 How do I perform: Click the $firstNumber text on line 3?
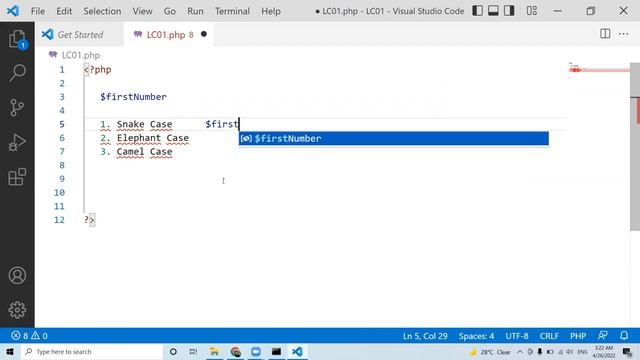[x=133, y=97]
